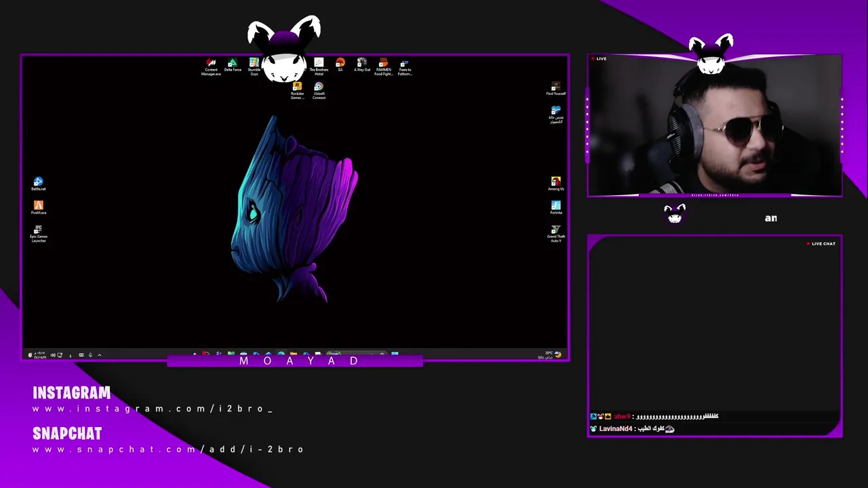
Task: Open the PC Health Check shortcut
Action: (556, 115)
